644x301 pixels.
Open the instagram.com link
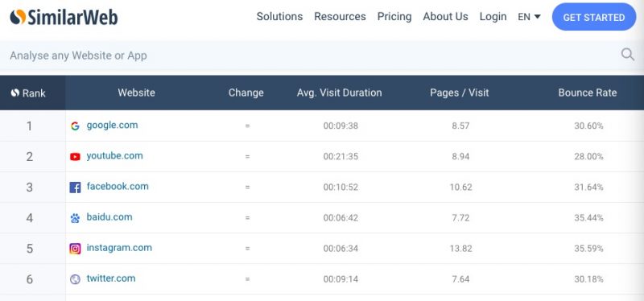[119, 248]
